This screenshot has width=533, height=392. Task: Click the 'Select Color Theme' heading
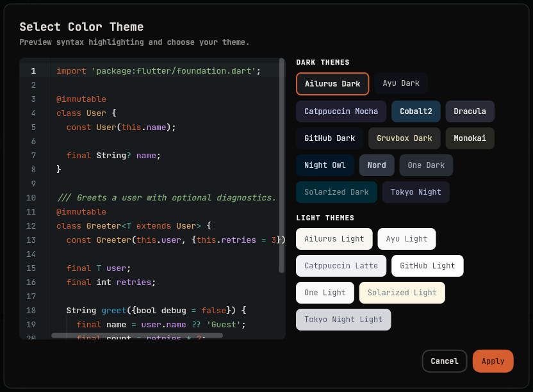point(81,27)
